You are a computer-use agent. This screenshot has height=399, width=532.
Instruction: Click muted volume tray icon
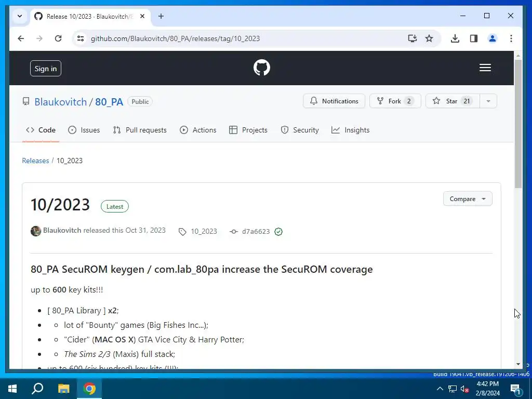tap(464, 389)
